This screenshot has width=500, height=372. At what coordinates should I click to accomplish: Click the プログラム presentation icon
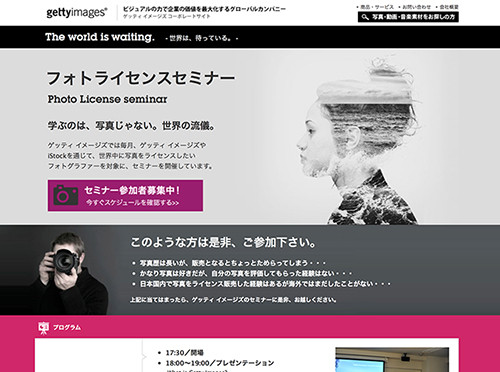pos(43,328)
